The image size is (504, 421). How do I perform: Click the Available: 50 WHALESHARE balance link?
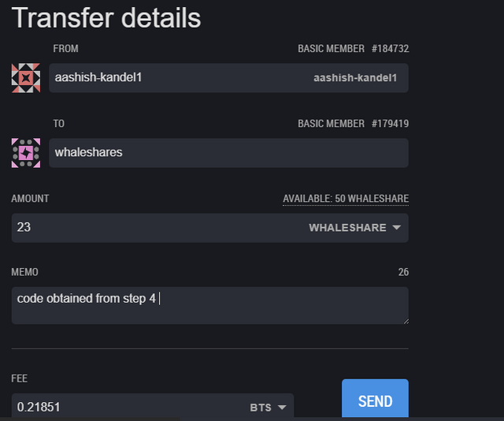point(346,199)
